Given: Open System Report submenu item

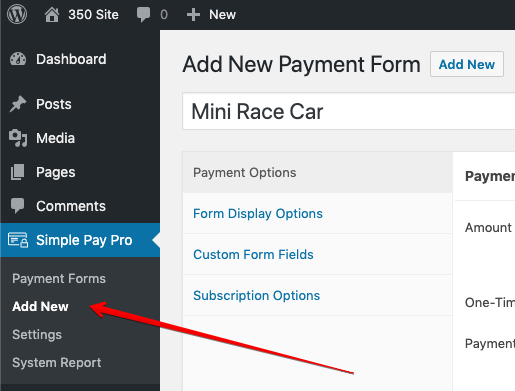Looking at the screenshot, I should (x=57, y=362).
